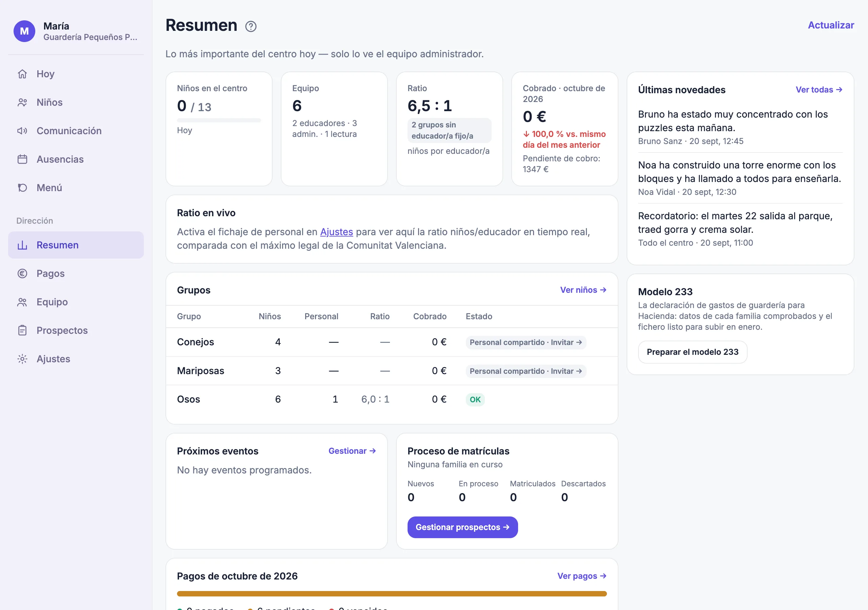868x610 pixels.
Task: Click the Ausencias calendar icon
Action: click(22, 160)
